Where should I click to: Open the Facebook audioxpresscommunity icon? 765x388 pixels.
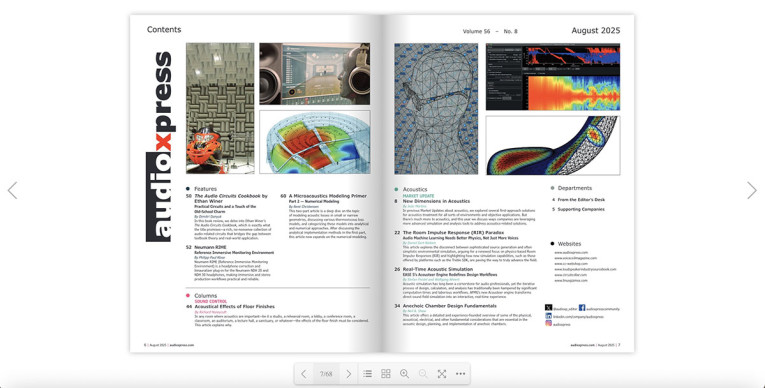(582, 308)
